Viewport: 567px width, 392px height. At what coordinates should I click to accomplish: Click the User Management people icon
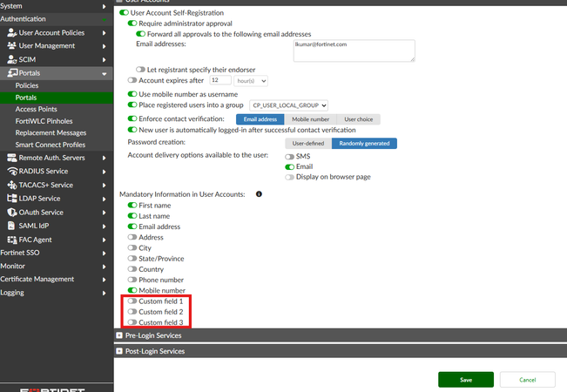coord(12,46)
